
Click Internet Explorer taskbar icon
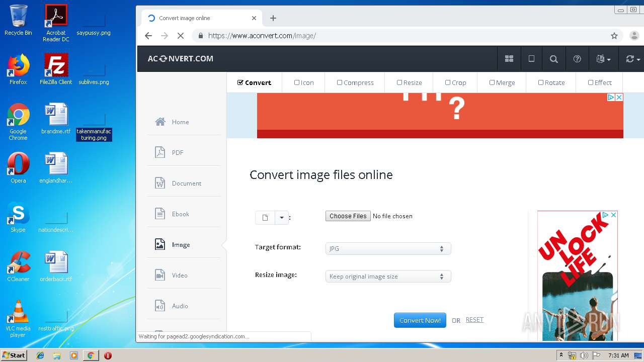tap(40, 355)
